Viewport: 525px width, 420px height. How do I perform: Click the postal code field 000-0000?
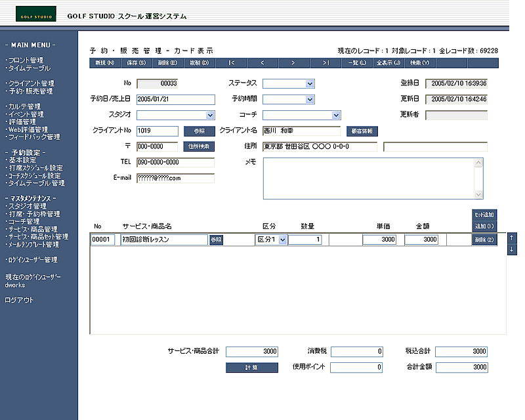pyautogui.click(x=157, y=147)
